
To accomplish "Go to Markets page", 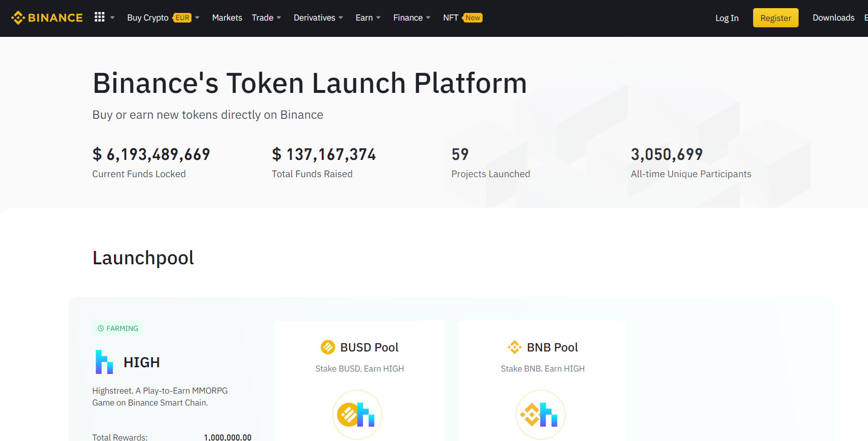I will (227, 18).
